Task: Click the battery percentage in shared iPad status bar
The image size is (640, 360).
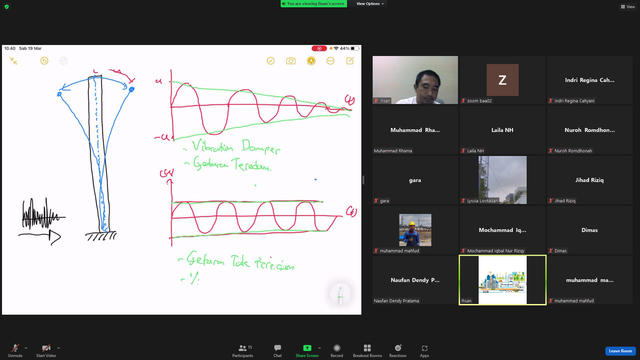Action: pos(345,48)
